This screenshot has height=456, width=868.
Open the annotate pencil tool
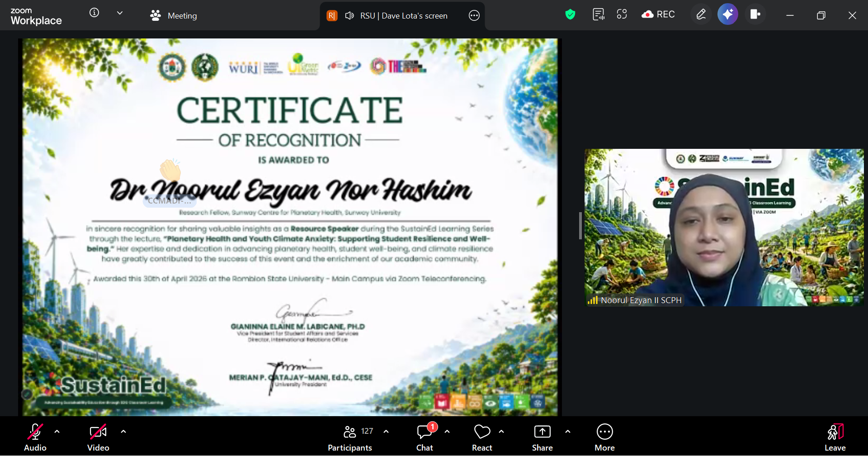tap(701, 14)
